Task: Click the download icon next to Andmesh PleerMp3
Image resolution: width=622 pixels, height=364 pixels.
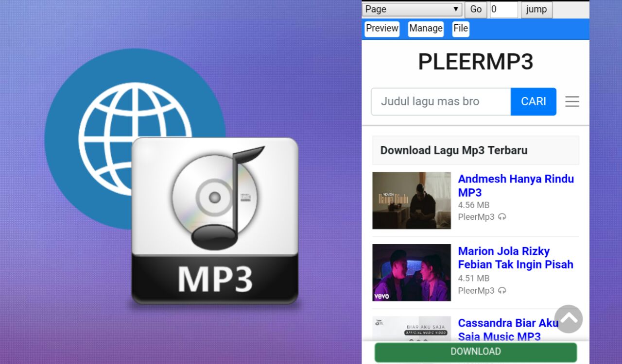Action: (x=501, y=217)
